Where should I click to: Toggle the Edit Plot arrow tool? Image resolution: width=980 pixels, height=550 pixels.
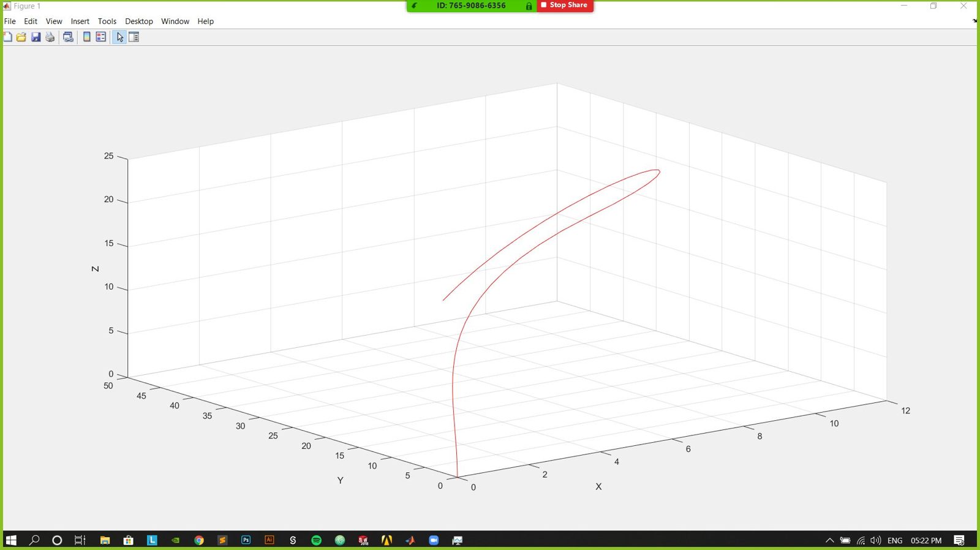(x=119, y=37)
